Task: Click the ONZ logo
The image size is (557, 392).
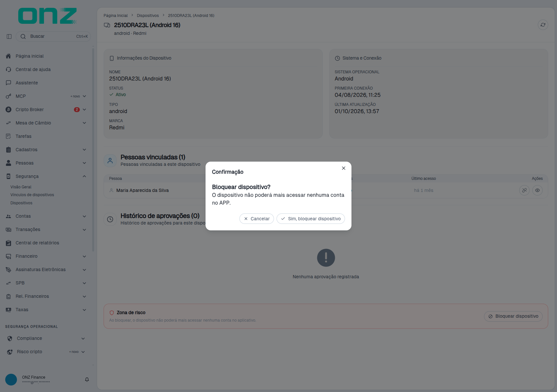Action: click(48, 16)
